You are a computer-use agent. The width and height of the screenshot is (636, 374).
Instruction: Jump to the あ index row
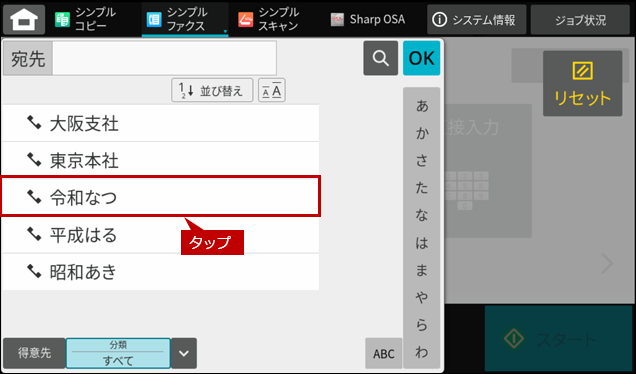click(x=421, y=106)
